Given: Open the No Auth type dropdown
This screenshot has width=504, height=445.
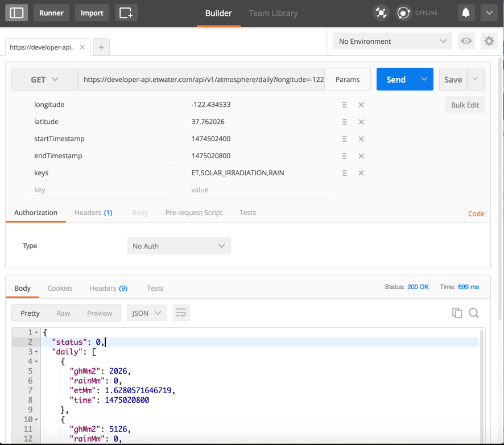Looking at the screenshot, I should pos(179,246).
